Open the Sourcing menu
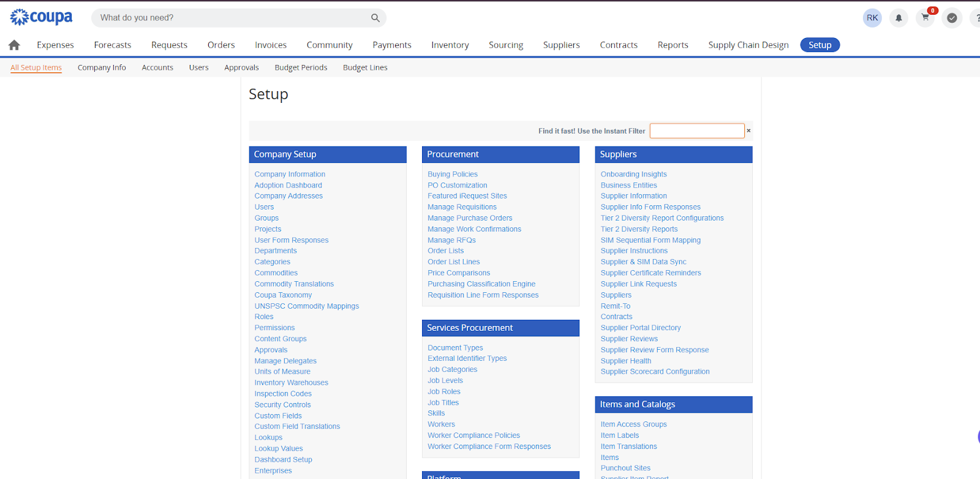The height and width of the screenshot is (479, 980). (506, 45)
